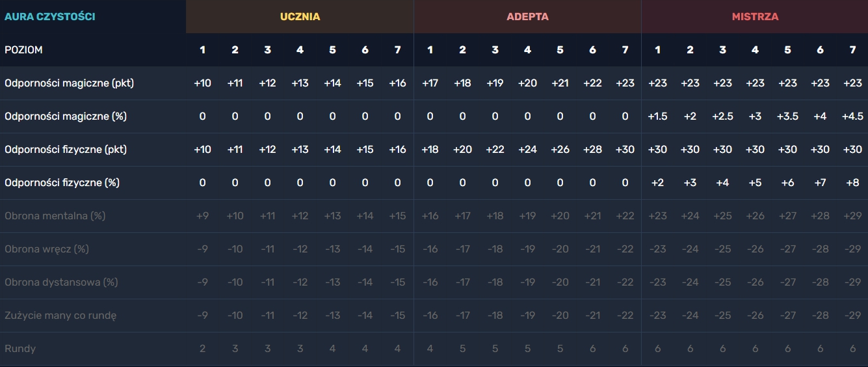The image size is (868, 367).
Task: Select the +1.5 magic resistance percent value
Action: point(657,116)
